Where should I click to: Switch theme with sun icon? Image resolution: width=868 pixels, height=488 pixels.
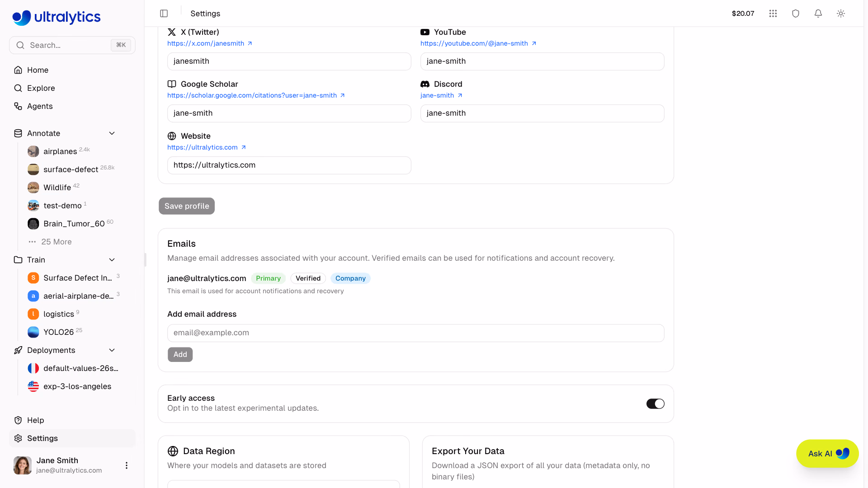(x=841, y=14)
